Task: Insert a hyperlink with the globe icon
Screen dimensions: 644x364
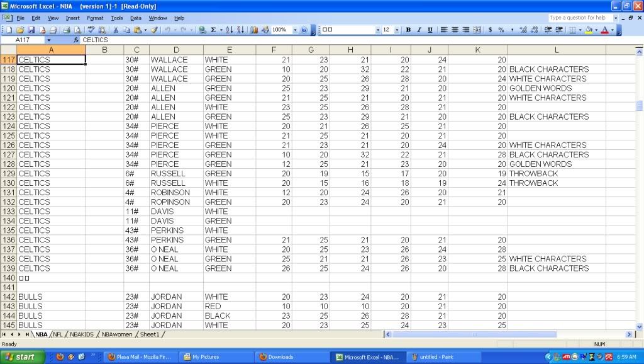Action: pos(202,30)
